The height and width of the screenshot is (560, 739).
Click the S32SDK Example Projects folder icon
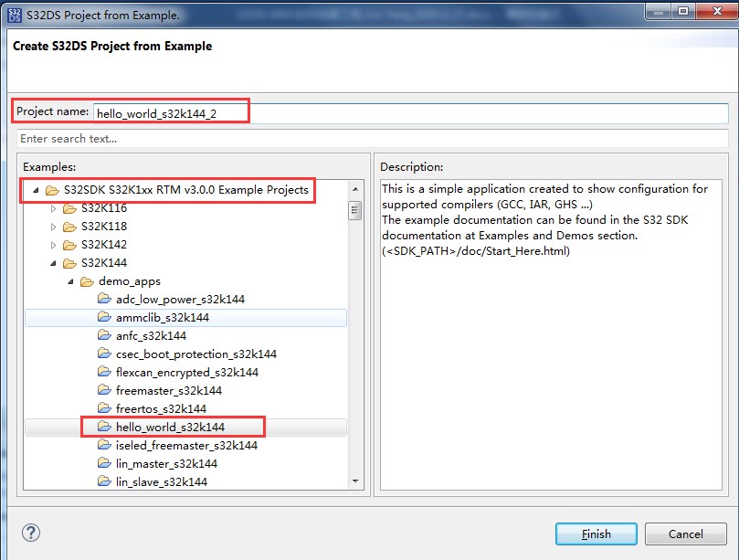tap(52, 190)
